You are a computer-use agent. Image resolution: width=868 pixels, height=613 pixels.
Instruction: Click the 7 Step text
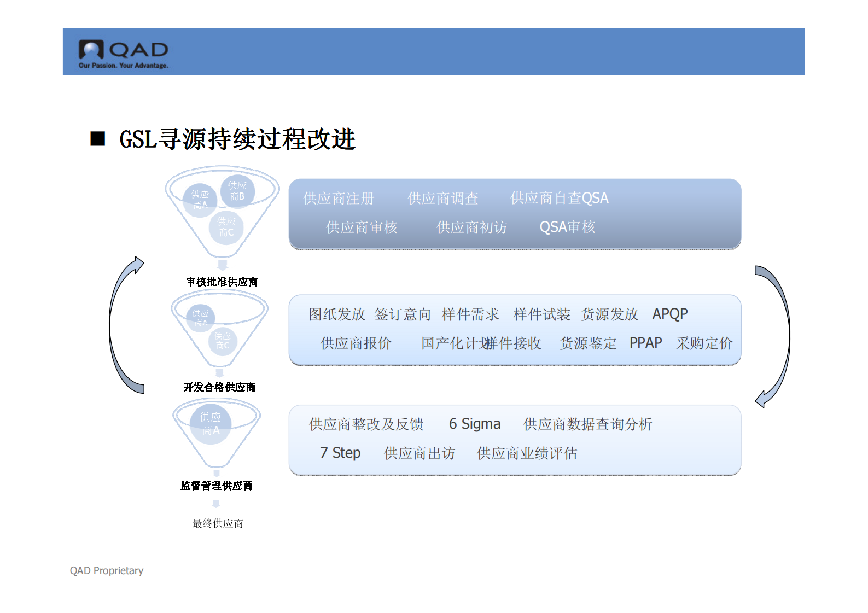[340, 453]
